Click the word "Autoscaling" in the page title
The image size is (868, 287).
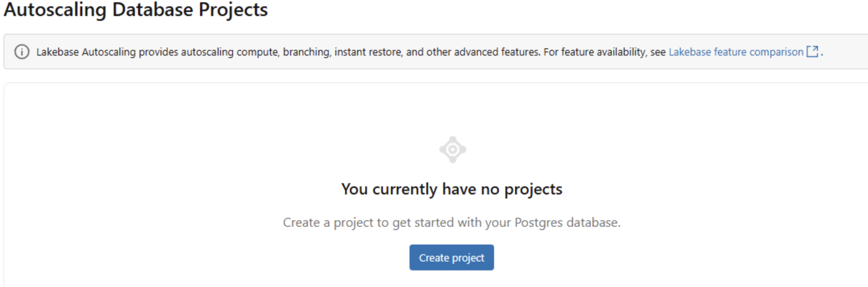pyautogui.click(x=55, y=10)
